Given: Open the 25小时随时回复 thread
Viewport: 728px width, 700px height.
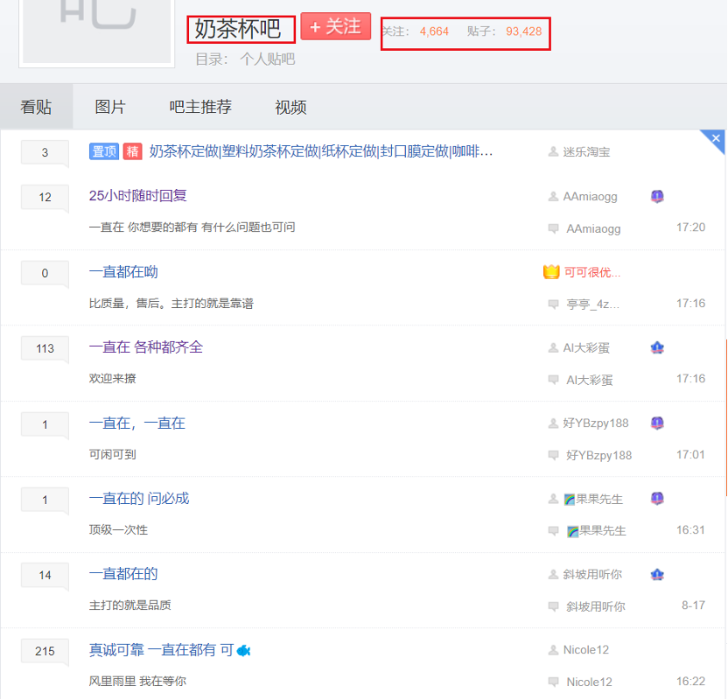Looking at the screenshot, I should click(x=138, y=197).
